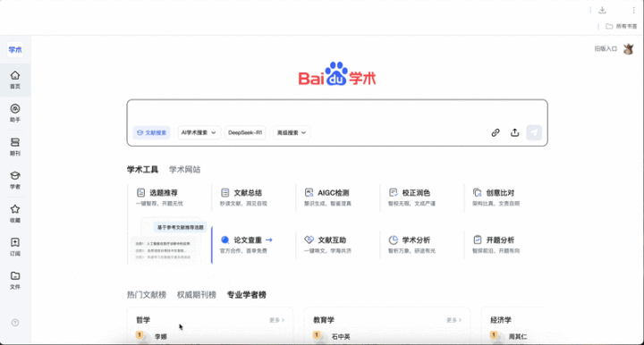Toggle the DeepSeek-R1 model chip
Image resolution: width=644 pixels, height=345 pixels.
[245, 132]
